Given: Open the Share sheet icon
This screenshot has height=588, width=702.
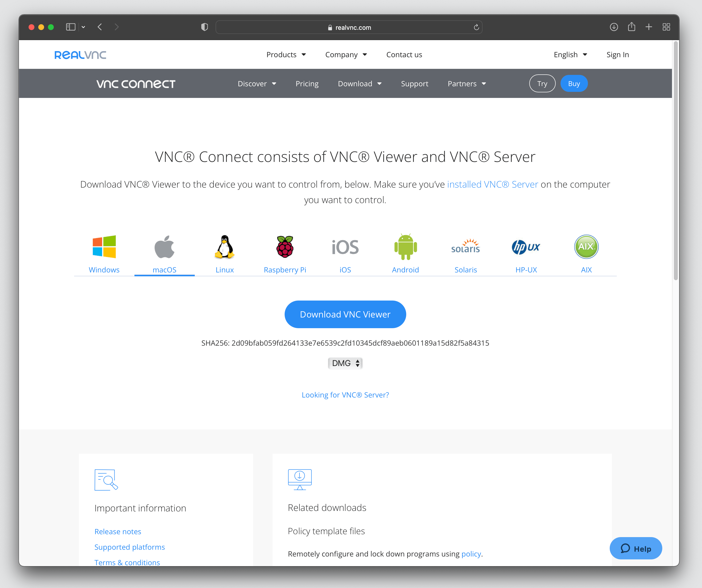Looking at the screenshot, I should tap(632, 27).
